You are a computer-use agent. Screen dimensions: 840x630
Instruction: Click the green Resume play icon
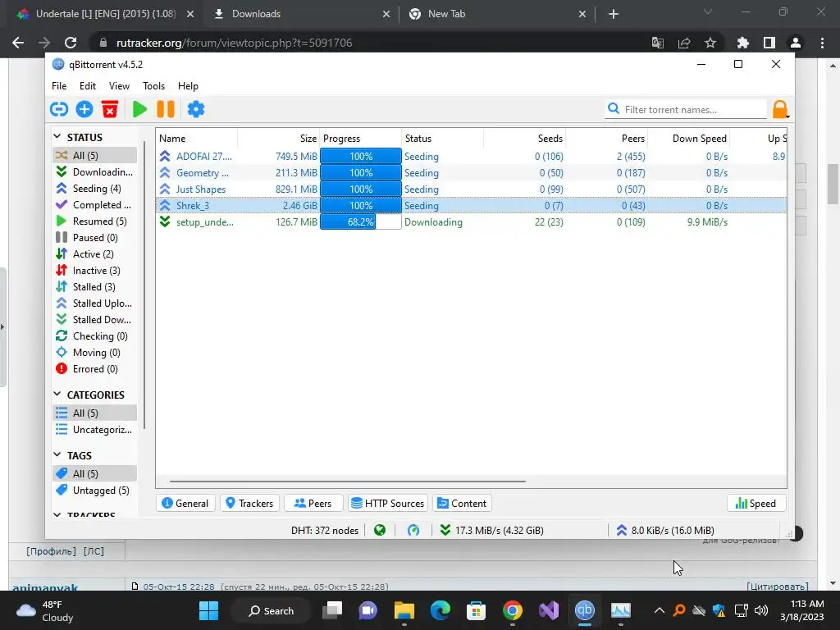point(139,109)
